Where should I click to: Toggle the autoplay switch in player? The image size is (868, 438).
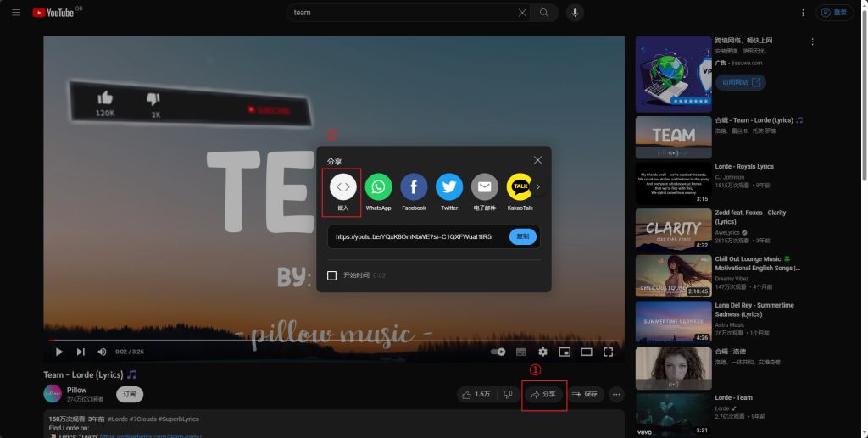pyautogui.click(x=498, y=352)
